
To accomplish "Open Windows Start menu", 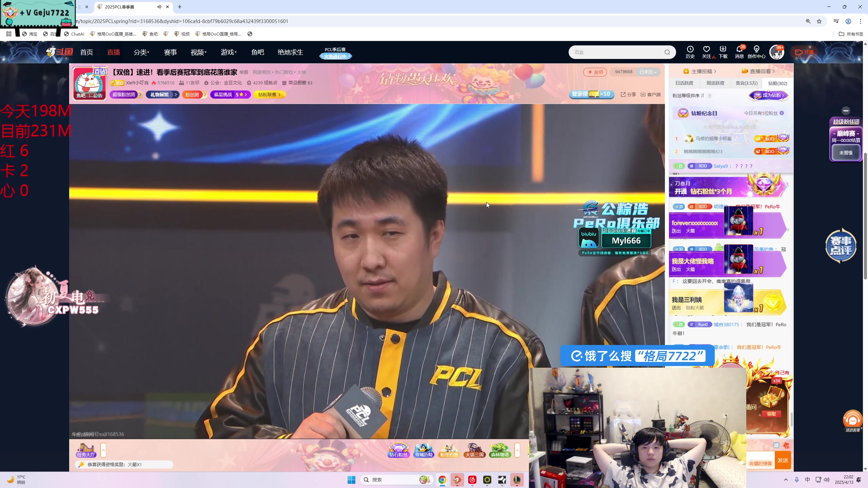I will [351, 480].
